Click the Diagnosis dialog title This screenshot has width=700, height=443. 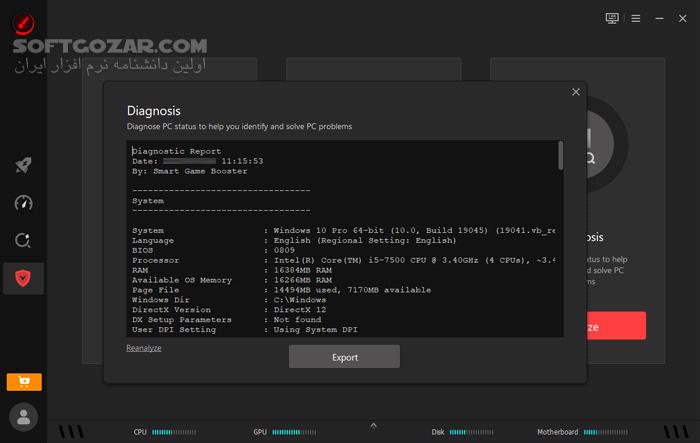point(154,111)
